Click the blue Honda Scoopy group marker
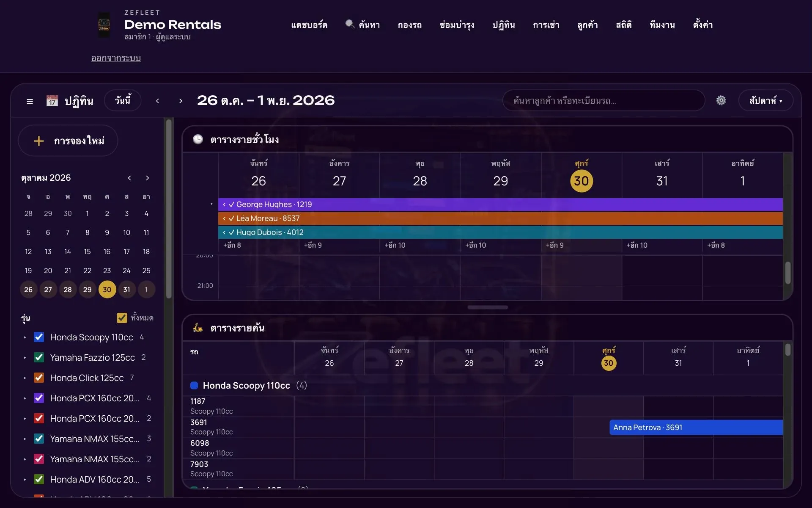The width and height of the screenshot is (812, 508). (x=194, y=385)
